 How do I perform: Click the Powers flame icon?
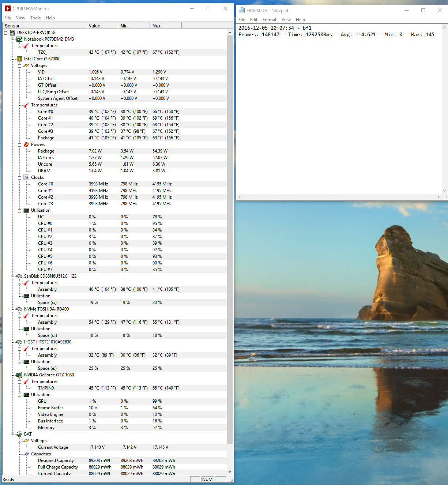coord(26,144)
